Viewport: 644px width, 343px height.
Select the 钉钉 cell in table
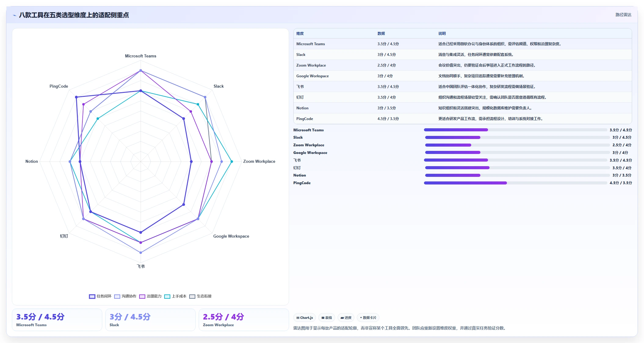(300, 97)
